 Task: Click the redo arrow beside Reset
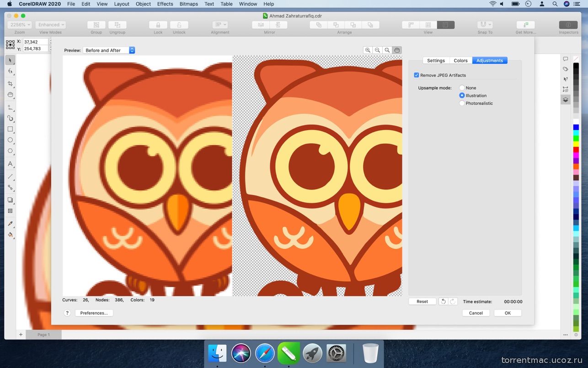click(453, 301)
